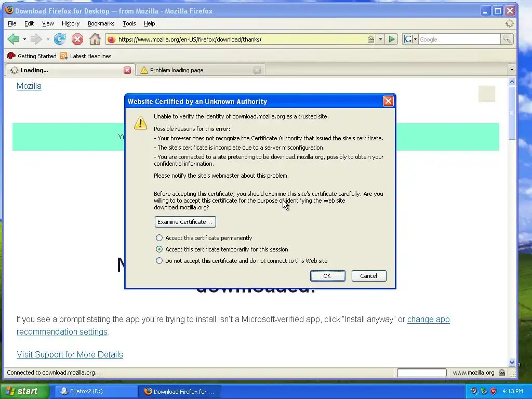Click the magnifier search button
The height and width of the screenshot is (399, 532).
point(507,39)
